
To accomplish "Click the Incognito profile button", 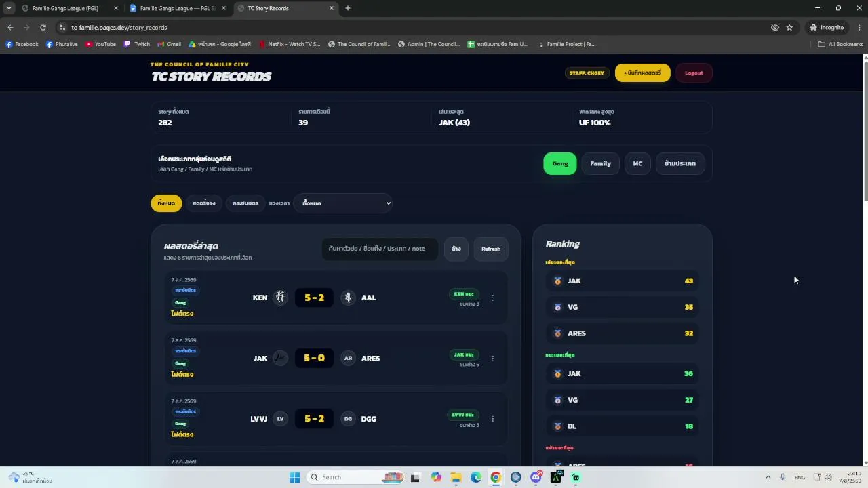I will [x=827, y=28].
